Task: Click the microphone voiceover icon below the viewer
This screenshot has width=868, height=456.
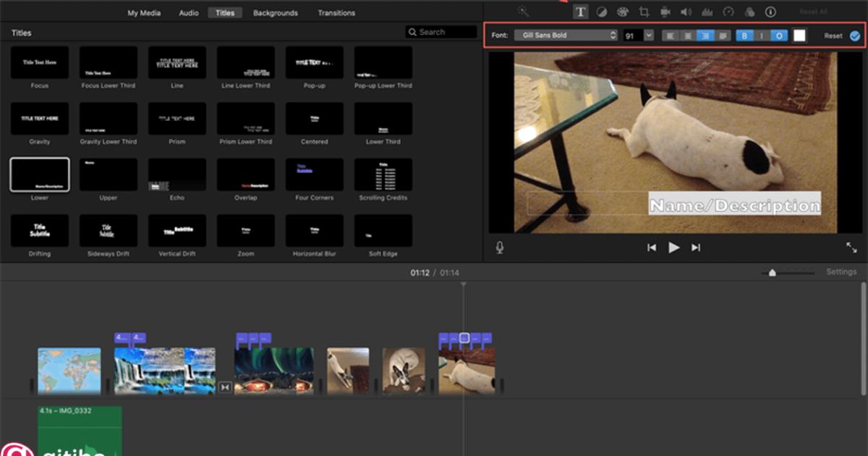Action: (x=501, y=247)
